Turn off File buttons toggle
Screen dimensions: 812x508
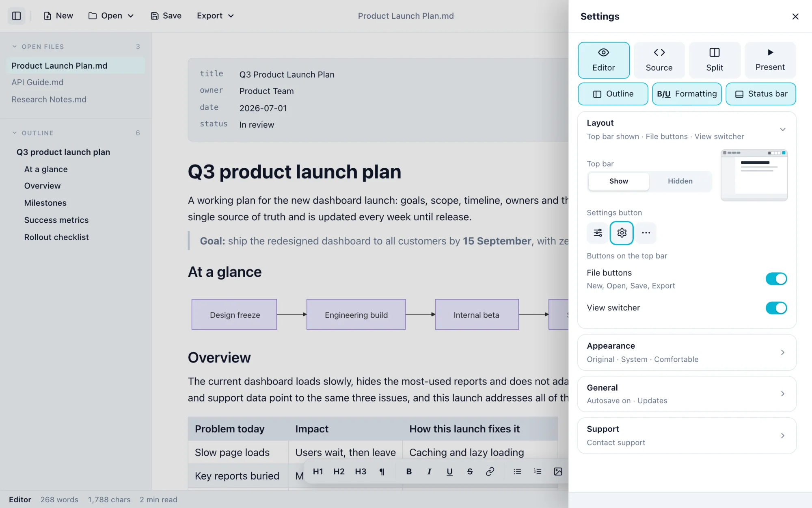776,279
